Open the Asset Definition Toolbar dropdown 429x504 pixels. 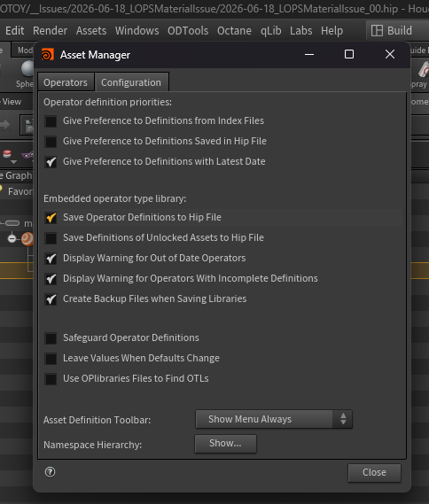pyautogui.click(x=274, y=419)
